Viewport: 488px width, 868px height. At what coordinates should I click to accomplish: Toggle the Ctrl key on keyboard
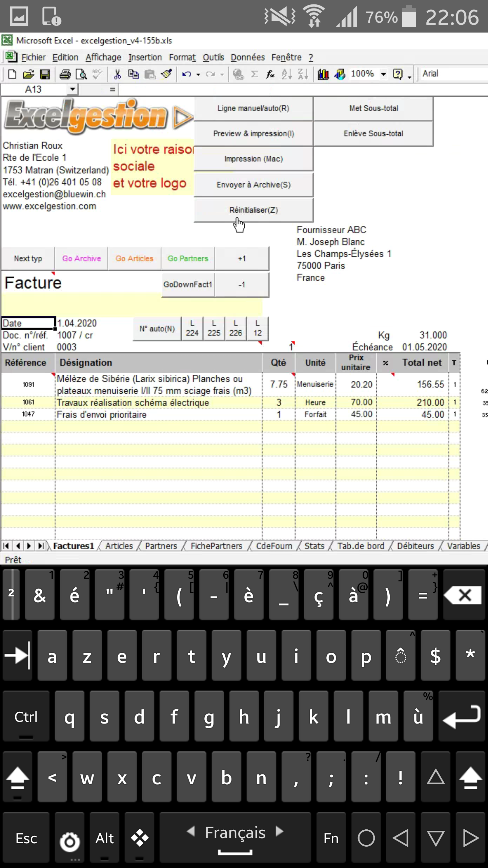pyautogui.click(x=26, y=716)
